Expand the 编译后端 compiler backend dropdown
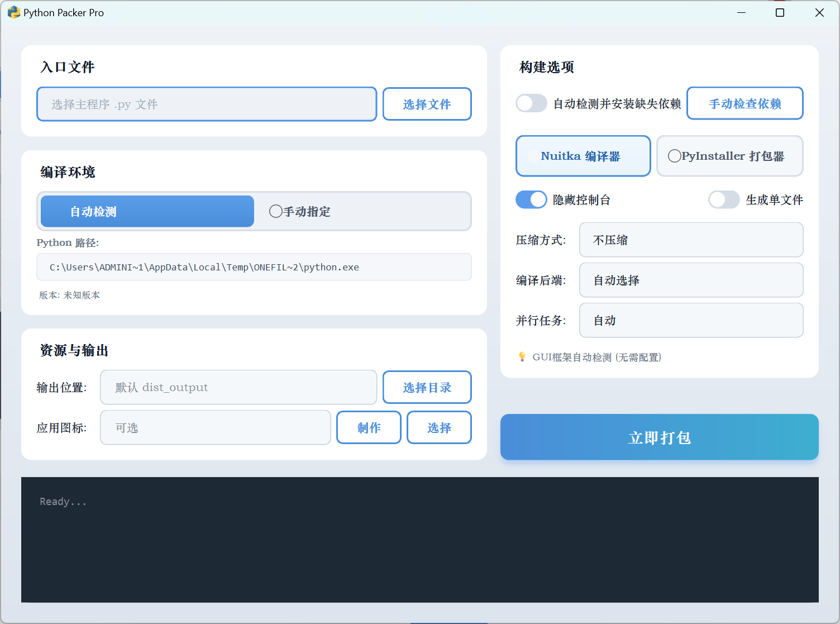The width and height of the screenshot is (840, 624). tap(691, 280)
